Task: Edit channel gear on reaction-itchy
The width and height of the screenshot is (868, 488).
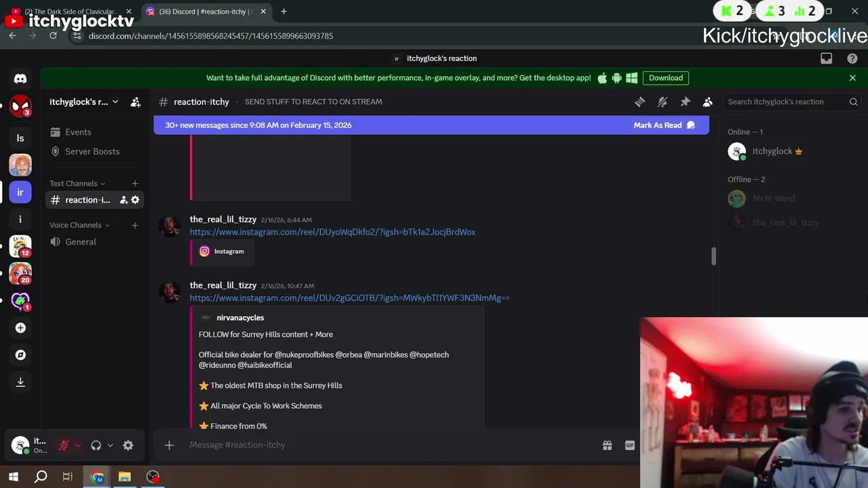Action: coord(135,200)
